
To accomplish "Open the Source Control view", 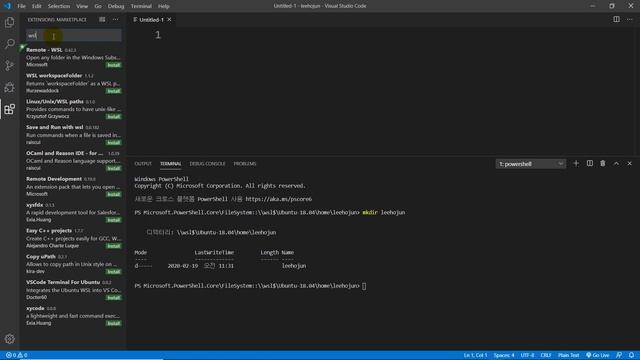I will click(x=9, y=65).
